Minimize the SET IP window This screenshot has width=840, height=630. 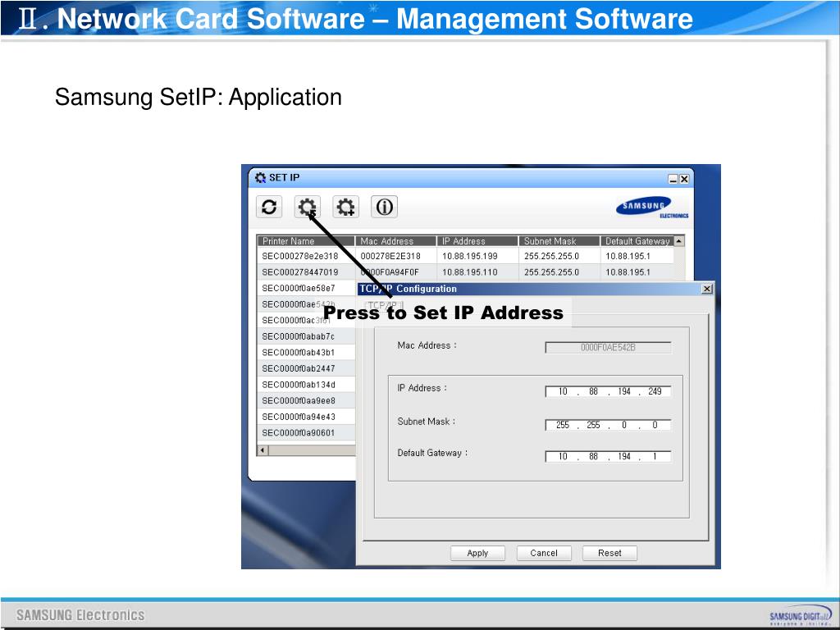[x=673, y=179]
